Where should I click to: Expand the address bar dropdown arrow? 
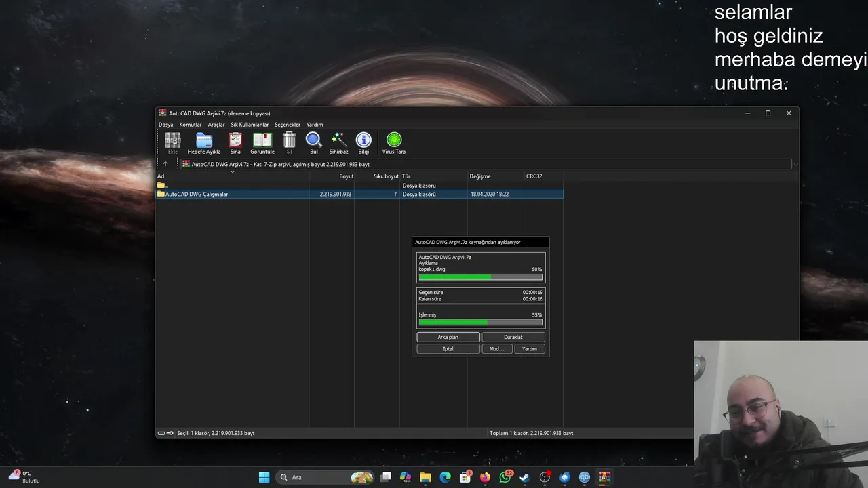tap(795, 164)
